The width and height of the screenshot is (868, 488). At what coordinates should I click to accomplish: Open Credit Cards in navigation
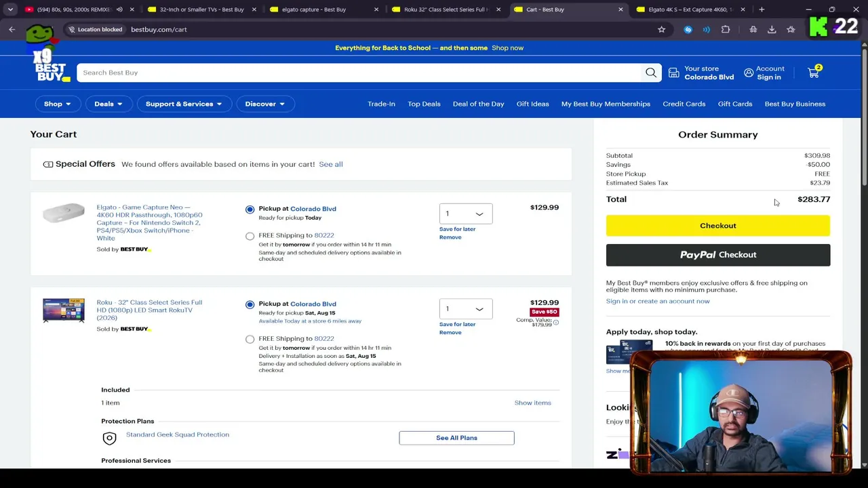[684, 104]
